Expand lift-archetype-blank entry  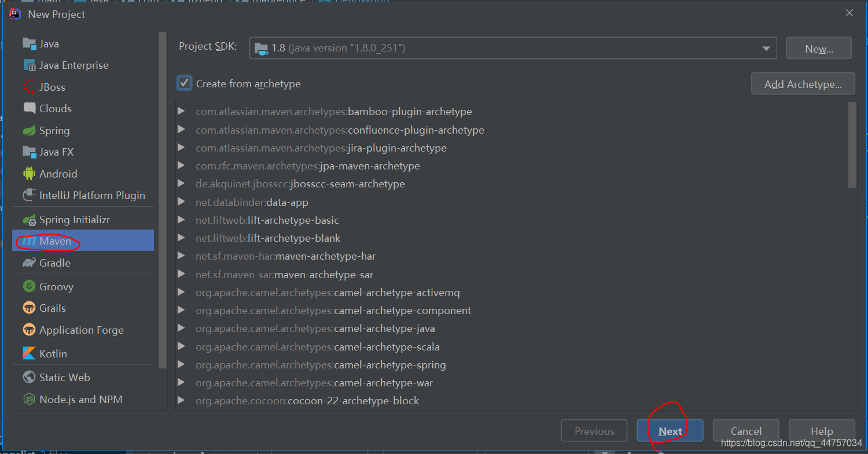pyautogui.click(x=182, y=238)
